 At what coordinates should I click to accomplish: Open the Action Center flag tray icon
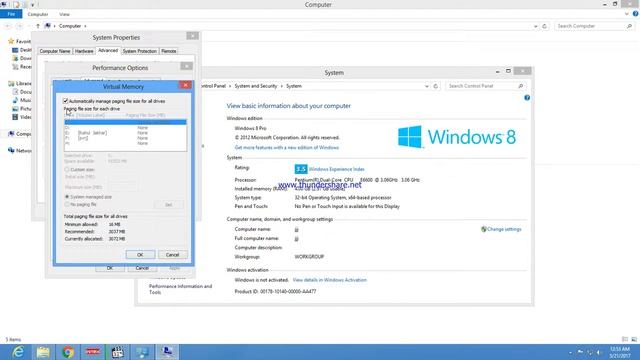point(580,352)
